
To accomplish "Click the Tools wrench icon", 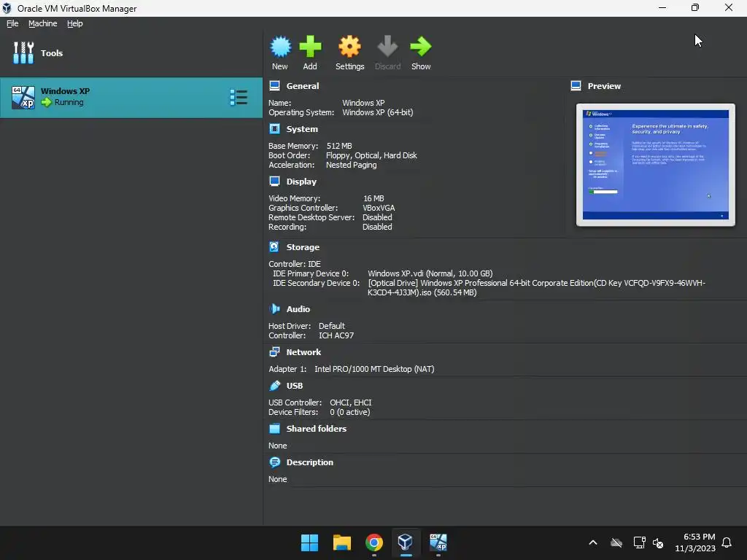I will coord(23,52).
